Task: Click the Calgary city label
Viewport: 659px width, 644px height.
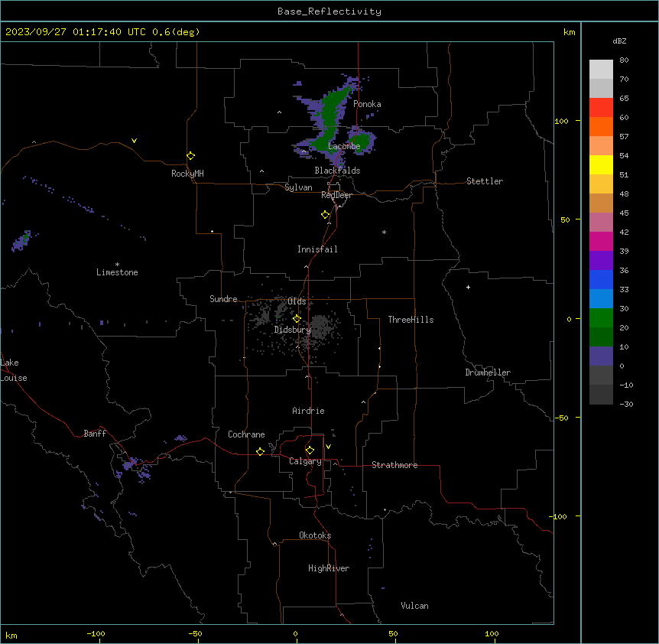Action: pos(305,461)
